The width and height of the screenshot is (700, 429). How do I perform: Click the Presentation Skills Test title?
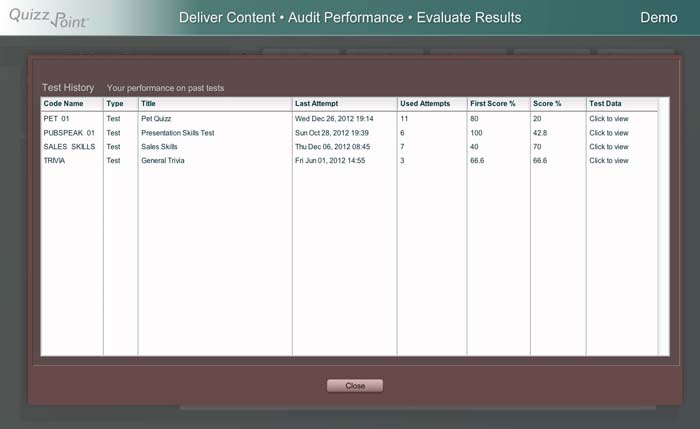pos(178,133)
